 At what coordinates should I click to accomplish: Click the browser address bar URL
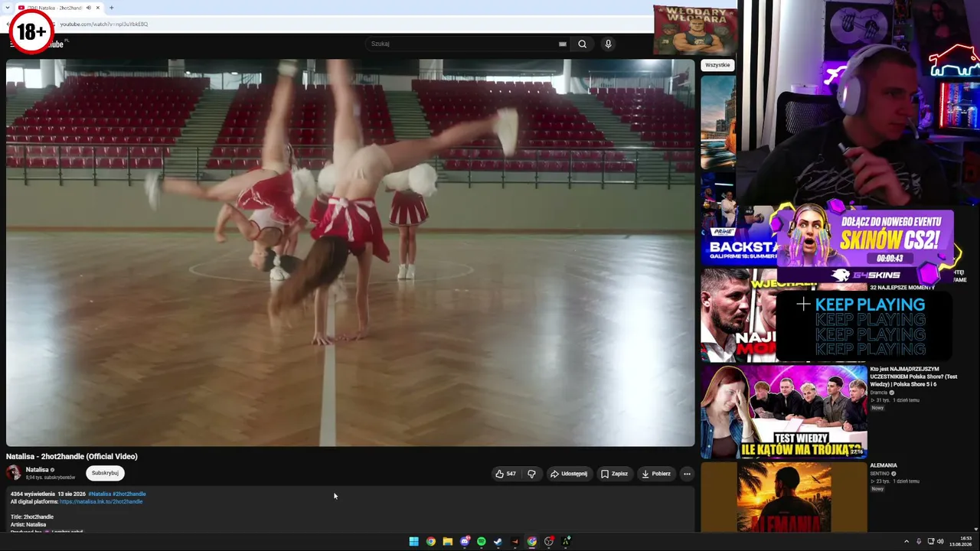(x=104, y=24)
